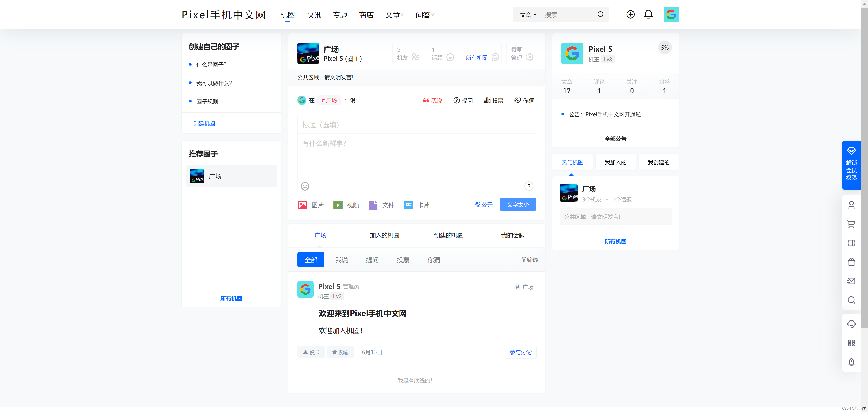The height and width of the screenshot is (412, 868).
Task: Click the 创建机圈 link
Action: coord(204,123)
